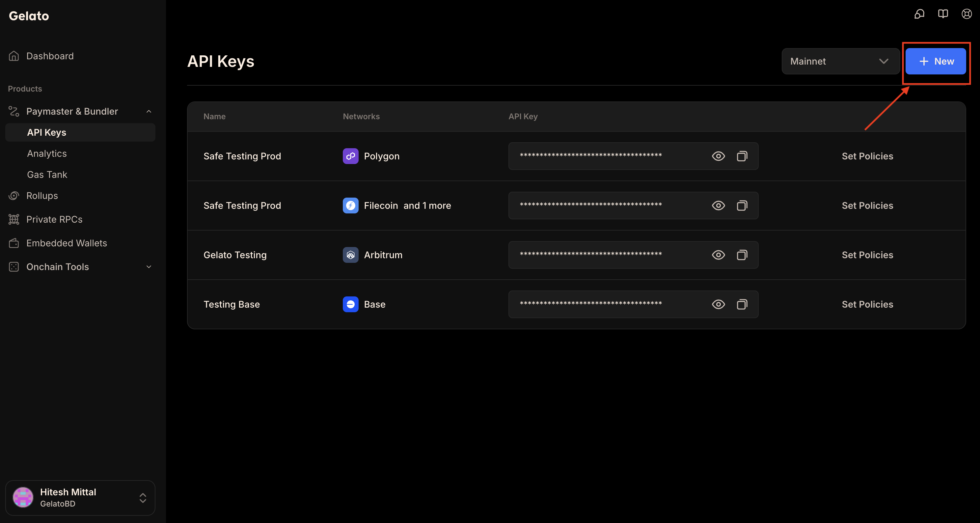
Task: Open Hitesh Mittal account switcher
Action: 80,498
